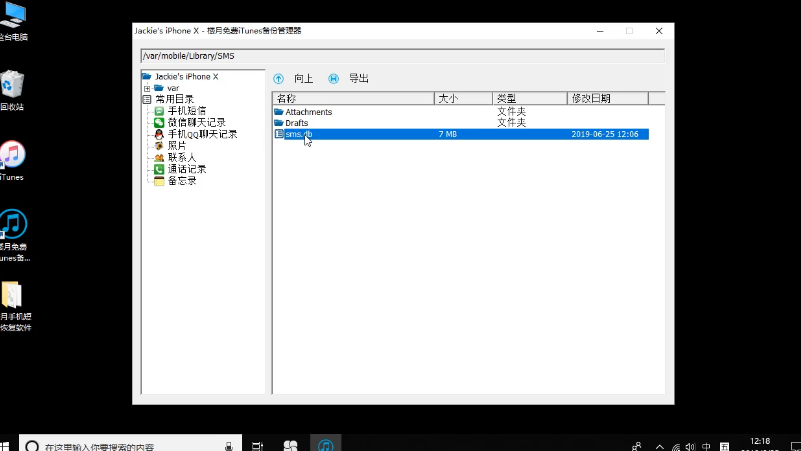This screenshot has height=451, width=801.
Task: Open iTunes desktop shortcut
Action: (x=12, y=161)
